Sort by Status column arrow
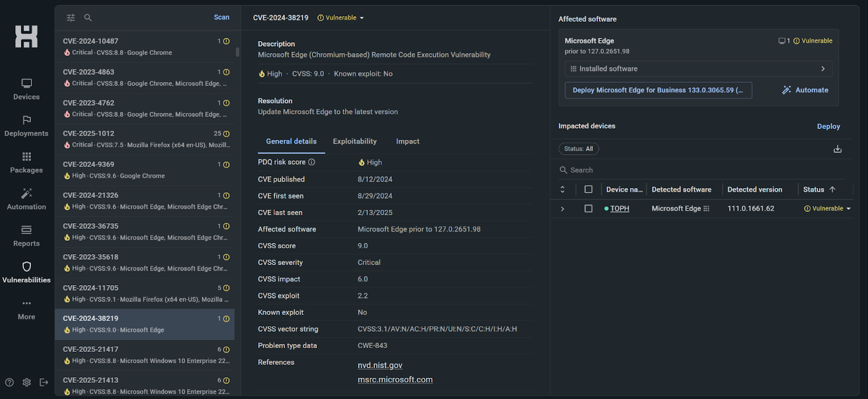This screenshot has width=868, height=399. pos(833,189)
